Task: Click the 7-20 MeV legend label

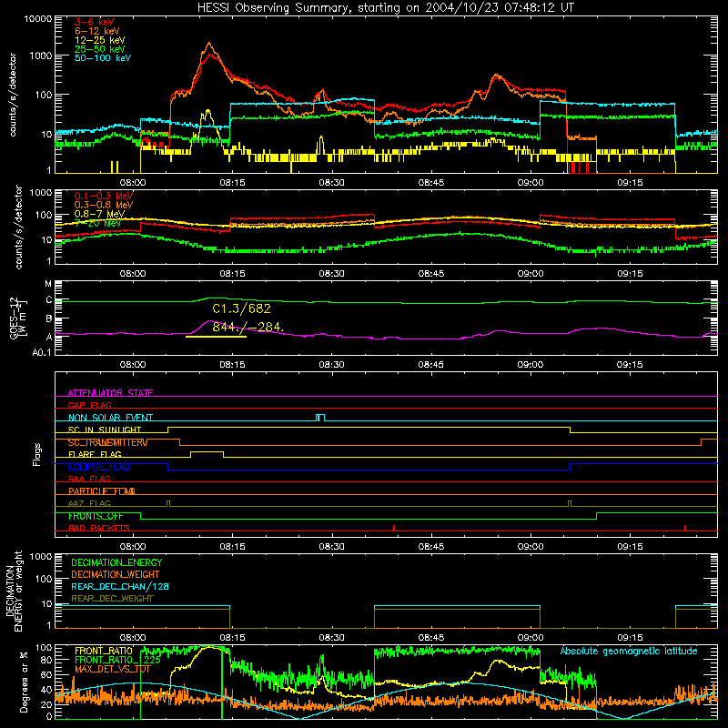Action: 97,223
